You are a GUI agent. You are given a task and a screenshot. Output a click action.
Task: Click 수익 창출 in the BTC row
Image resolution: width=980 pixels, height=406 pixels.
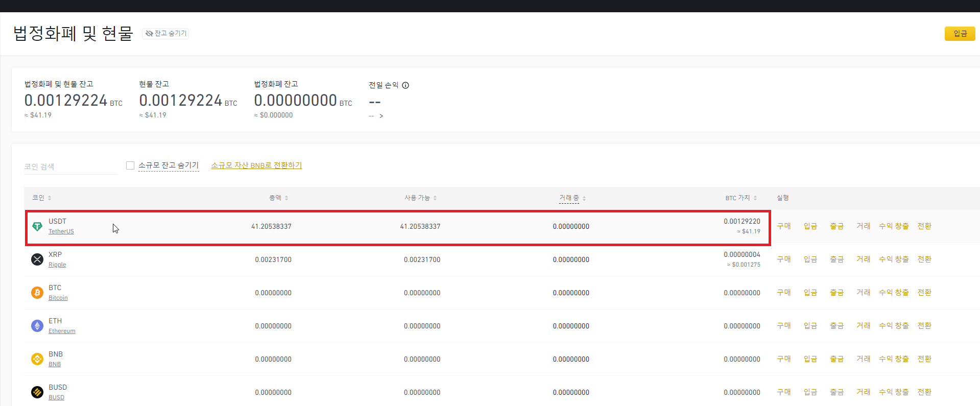tap(894, 293)
